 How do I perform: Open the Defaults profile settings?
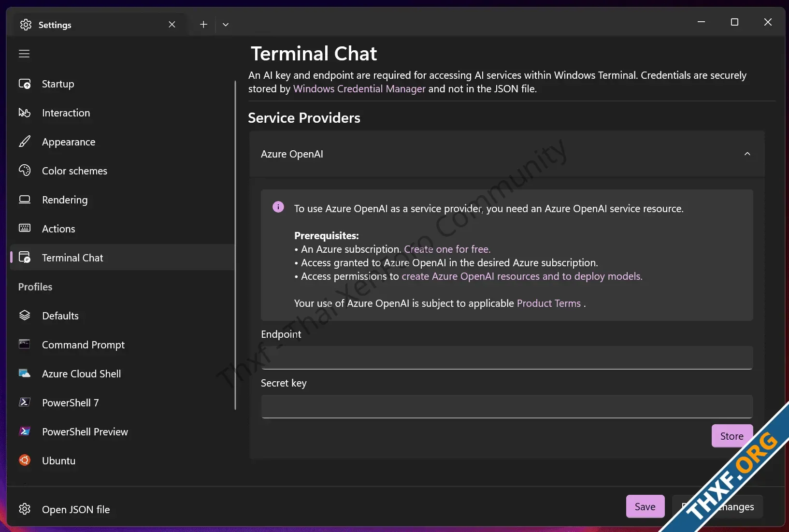[x=122, y=316]
